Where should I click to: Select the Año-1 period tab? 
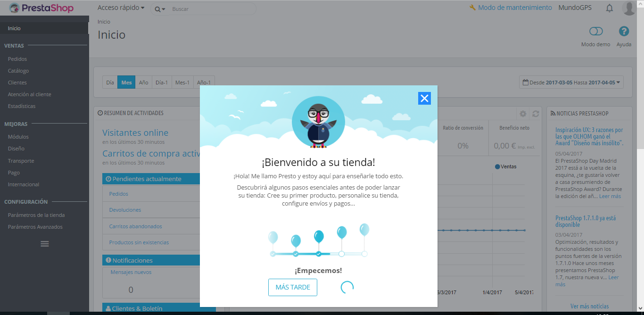point(204,82)
